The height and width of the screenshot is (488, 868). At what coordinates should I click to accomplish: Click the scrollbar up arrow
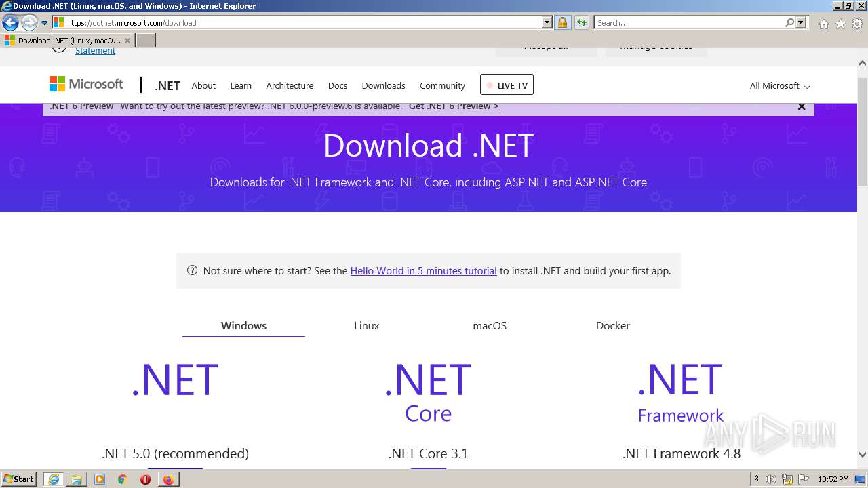click(x=863, y=63)
